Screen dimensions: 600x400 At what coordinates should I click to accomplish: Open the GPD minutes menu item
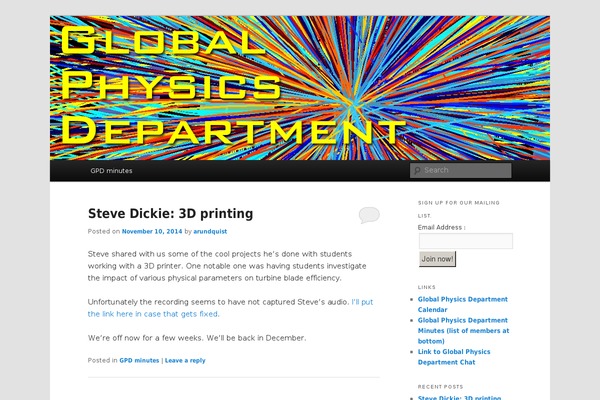click(111, 171)
